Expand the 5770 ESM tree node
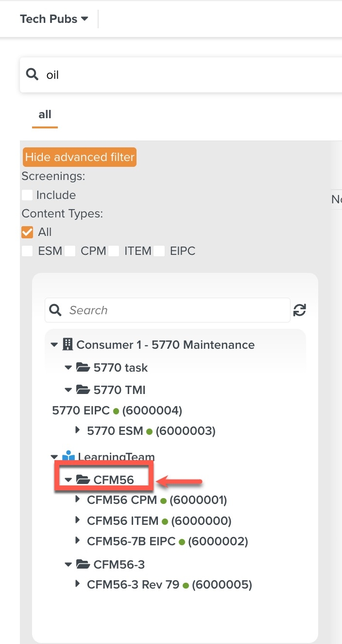 (x=77, y=430)
